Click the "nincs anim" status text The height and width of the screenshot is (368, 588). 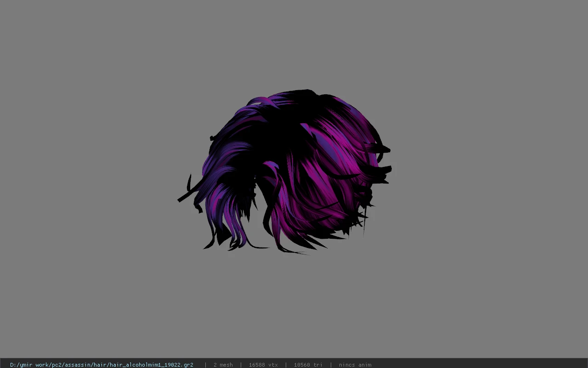(355, 365)
